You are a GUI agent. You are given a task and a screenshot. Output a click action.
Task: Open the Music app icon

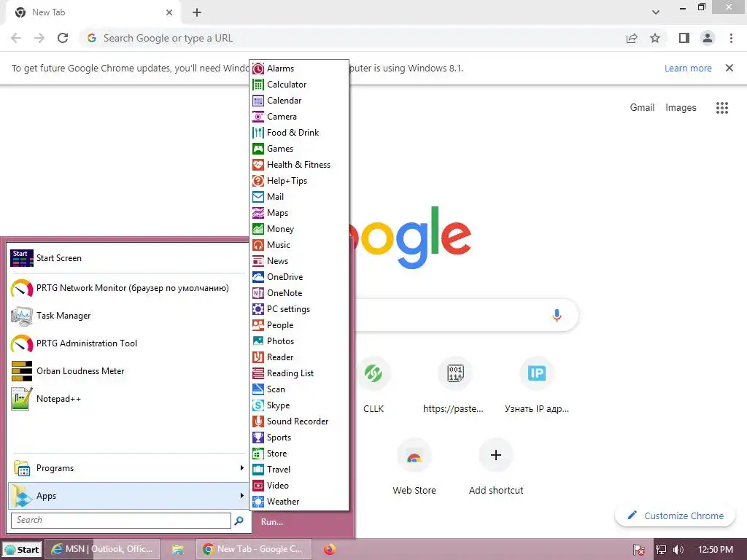pos(258,245)
